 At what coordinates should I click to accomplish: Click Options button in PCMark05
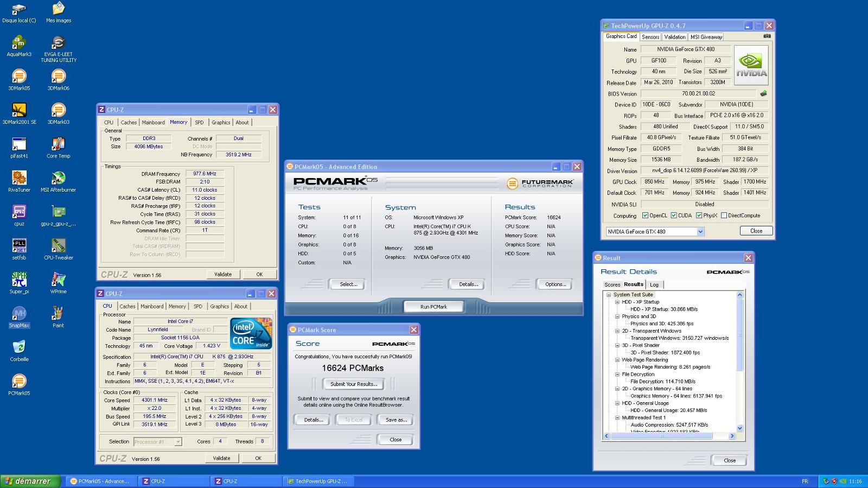[x=556, y=284]
